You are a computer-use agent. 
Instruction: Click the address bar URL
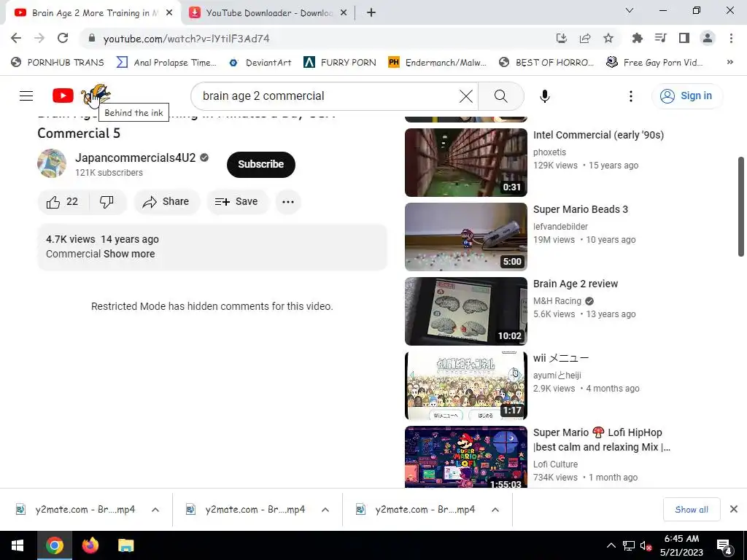[186, 39]
